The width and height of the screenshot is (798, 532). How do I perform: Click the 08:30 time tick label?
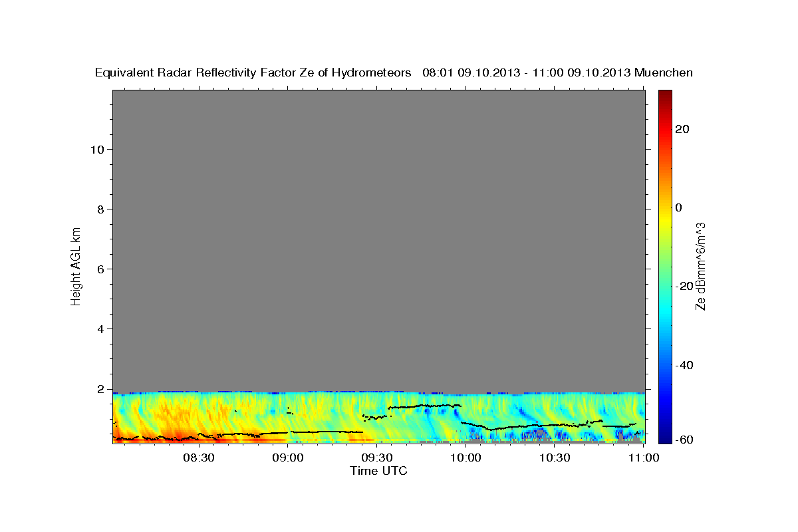199,458
